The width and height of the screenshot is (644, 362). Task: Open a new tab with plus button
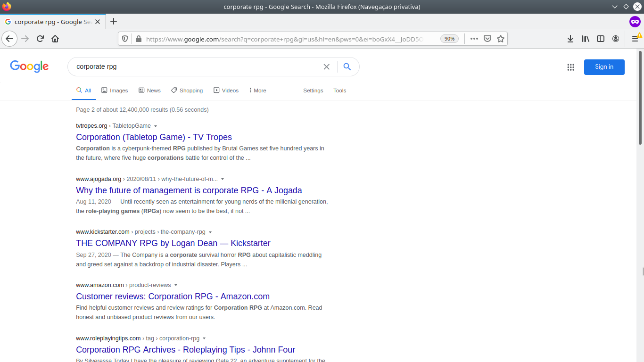(114, 21)
